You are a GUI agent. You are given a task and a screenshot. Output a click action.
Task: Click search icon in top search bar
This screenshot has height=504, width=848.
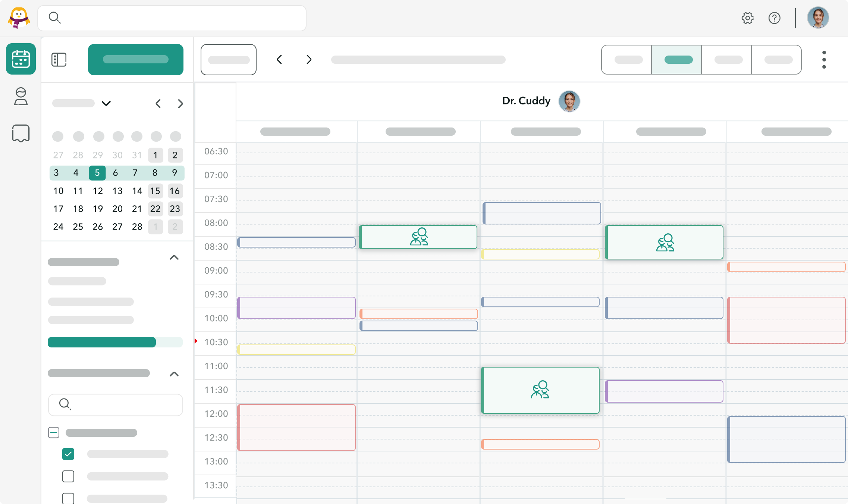pyautogui.click(x=55, y=18)
